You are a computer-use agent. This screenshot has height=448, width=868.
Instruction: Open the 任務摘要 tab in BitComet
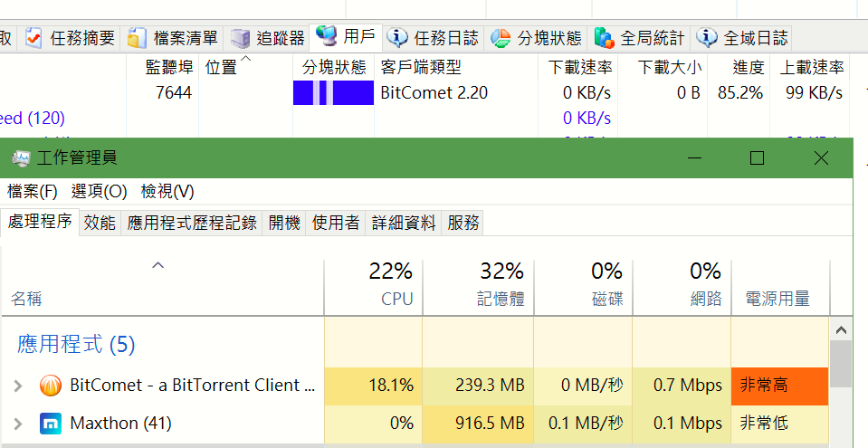(x=70, y=38)
